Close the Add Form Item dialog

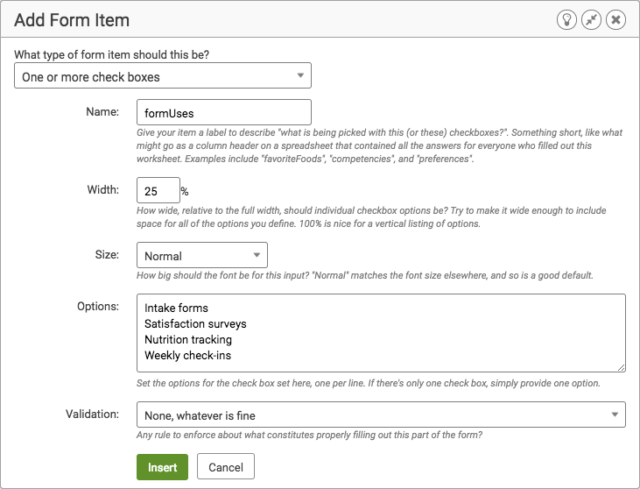point(616,20)
